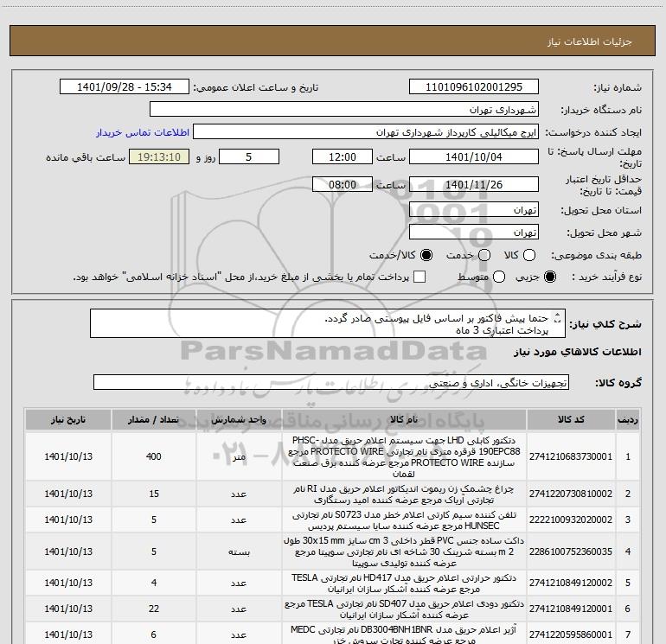The width and height of the screenshot is (666, 644).
Task: Click the response deadline date 1401/10/04
Action: tap(474, 156)
